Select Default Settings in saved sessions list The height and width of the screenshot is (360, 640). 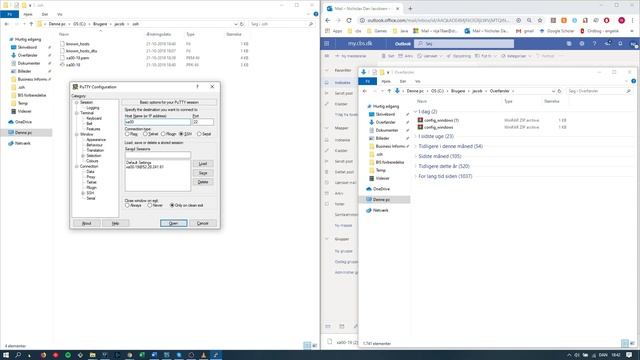(x=139, y=162)
